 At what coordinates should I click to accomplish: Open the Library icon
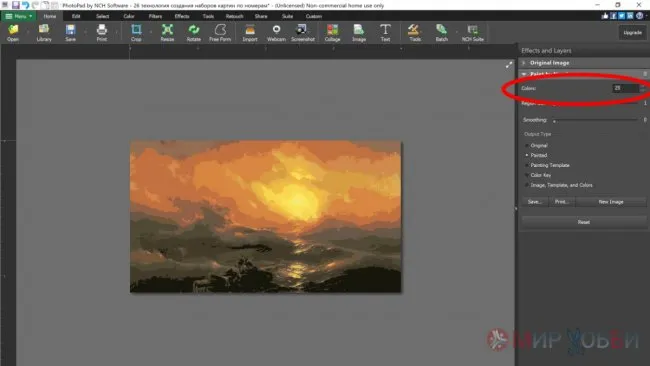pos(44,32)
